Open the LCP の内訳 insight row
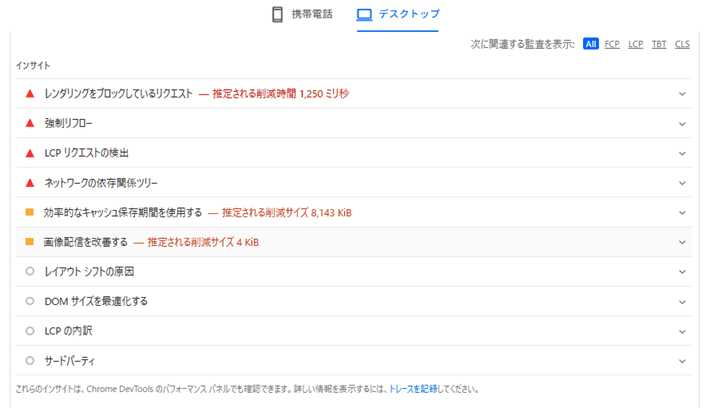 pyautogui.click(x=68, y=331)
